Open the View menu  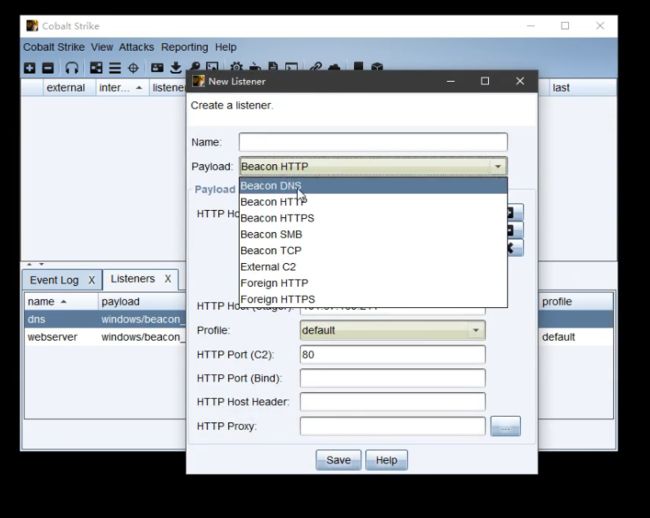coord(102,47)
